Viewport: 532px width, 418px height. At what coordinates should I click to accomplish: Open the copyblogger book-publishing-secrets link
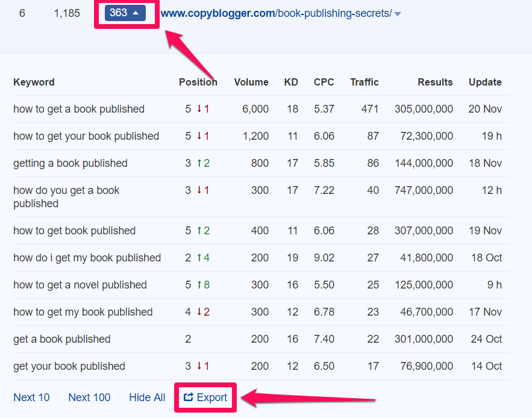click(276, 13)
